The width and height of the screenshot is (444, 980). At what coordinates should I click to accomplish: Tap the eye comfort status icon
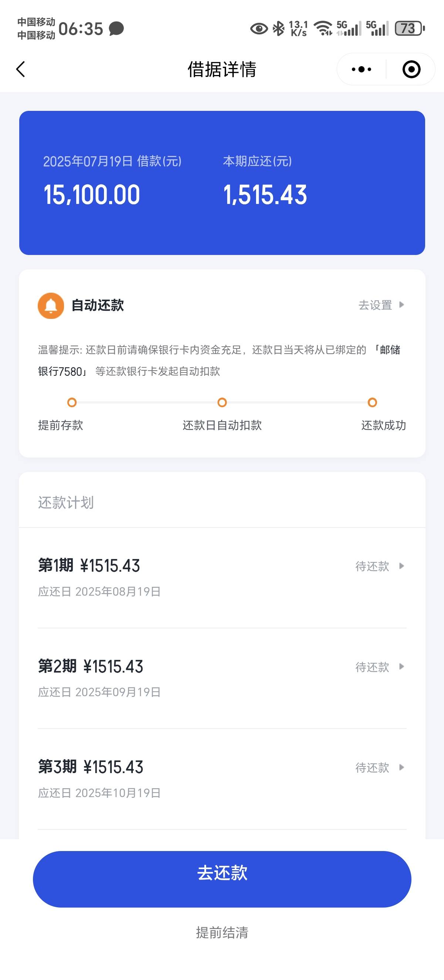point(259,28)
